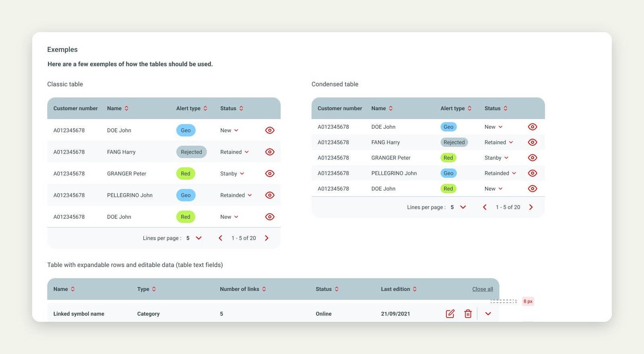Click Customer number header in Condensed table
This screenshot has width=644, height=354.
340,108
